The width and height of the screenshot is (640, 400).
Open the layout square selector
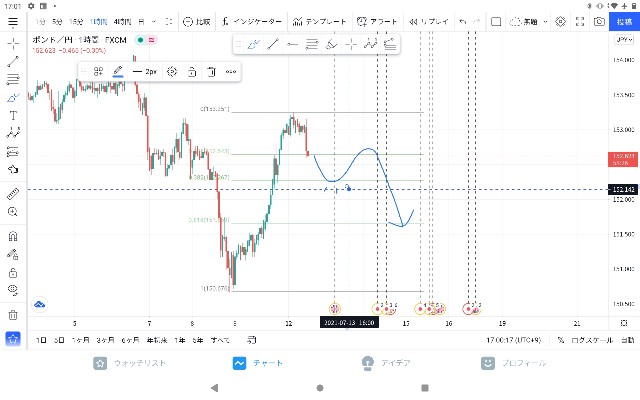tap(496, 22)
